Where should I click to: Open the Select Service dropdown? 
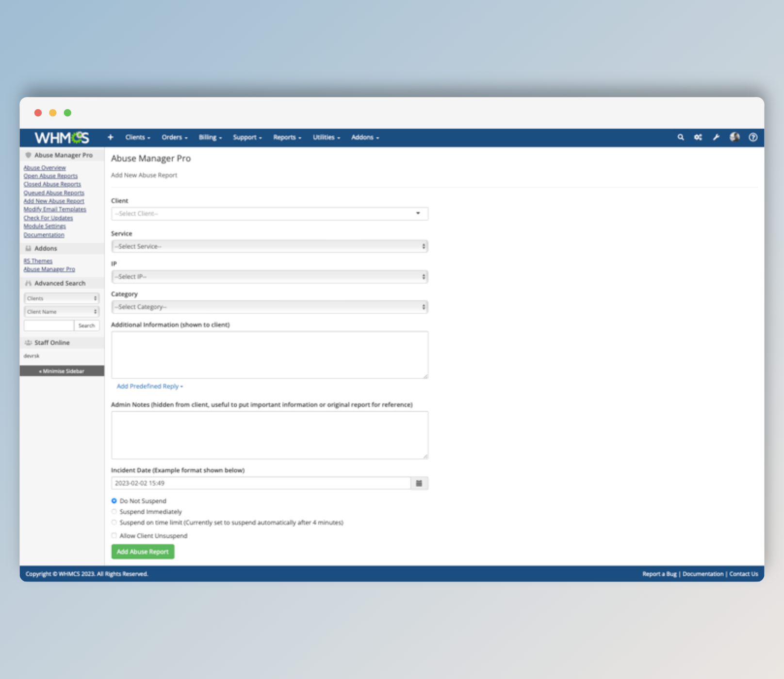coord(270,246)
